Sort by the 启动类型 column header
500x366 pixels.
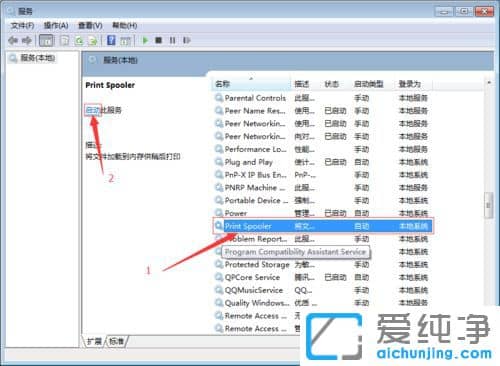click(369, 84)
